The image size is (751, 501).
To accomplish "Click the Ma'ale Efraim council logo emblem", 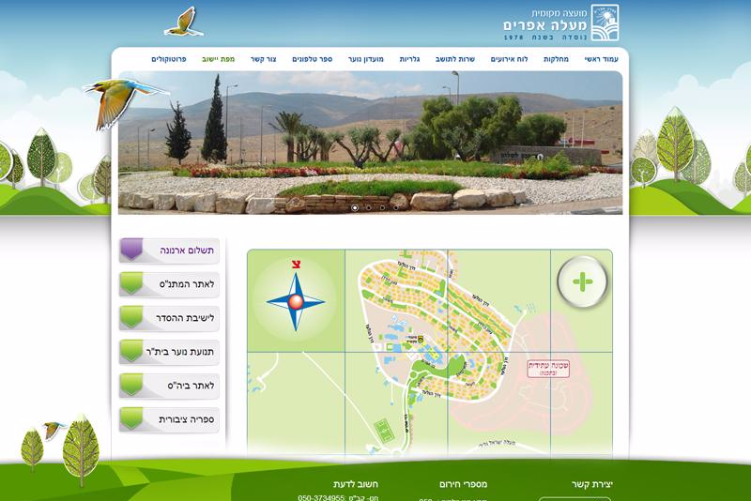I will coord(605,23).
